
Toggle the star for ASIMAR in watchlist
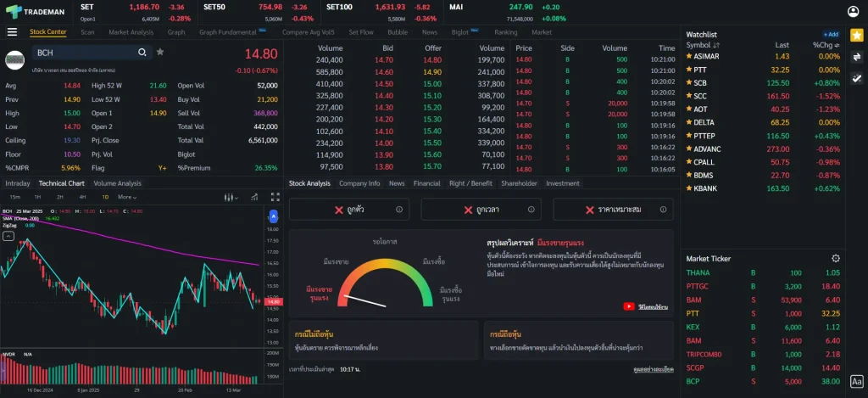689,56
